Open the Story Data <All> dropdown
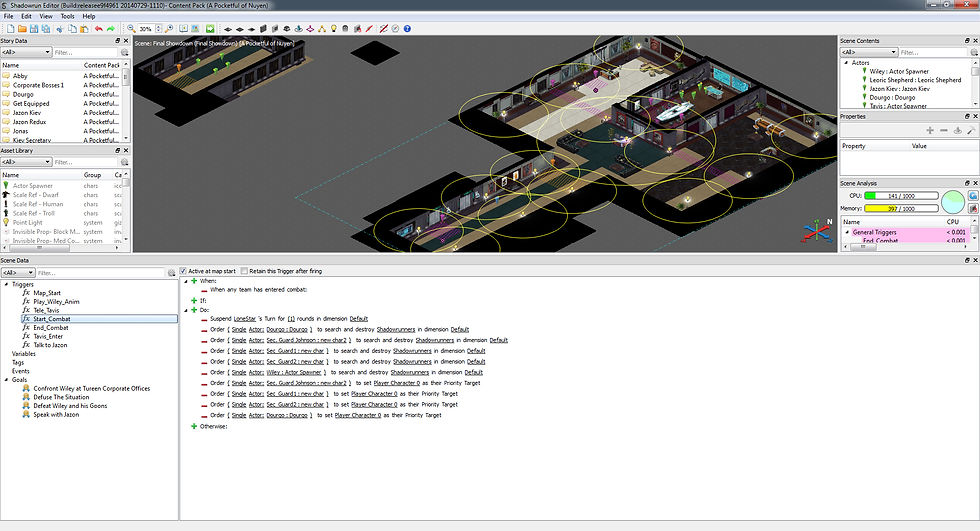This screenshot has height=531, width=980. click(x=26, y=52)
